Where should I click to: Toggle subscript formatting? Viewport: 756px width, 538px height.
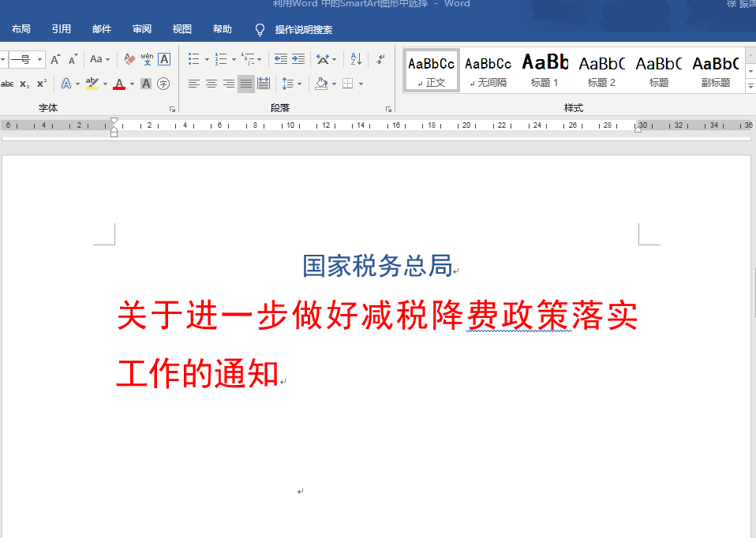pos(24,84)
